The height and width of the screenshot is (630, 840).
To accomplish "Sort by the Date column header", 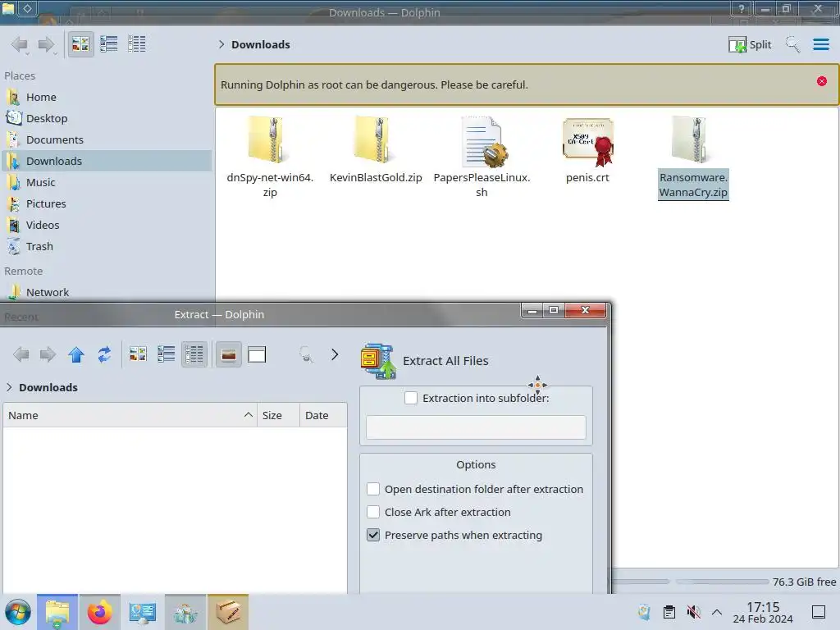I will point(323,415).
